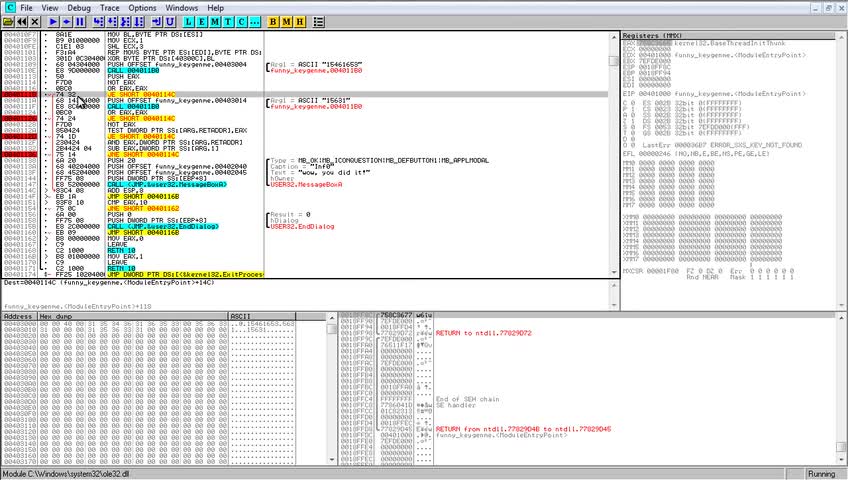848x480 pixels.
Task: Click the Hex dump column header
Action: click(132, 316)
